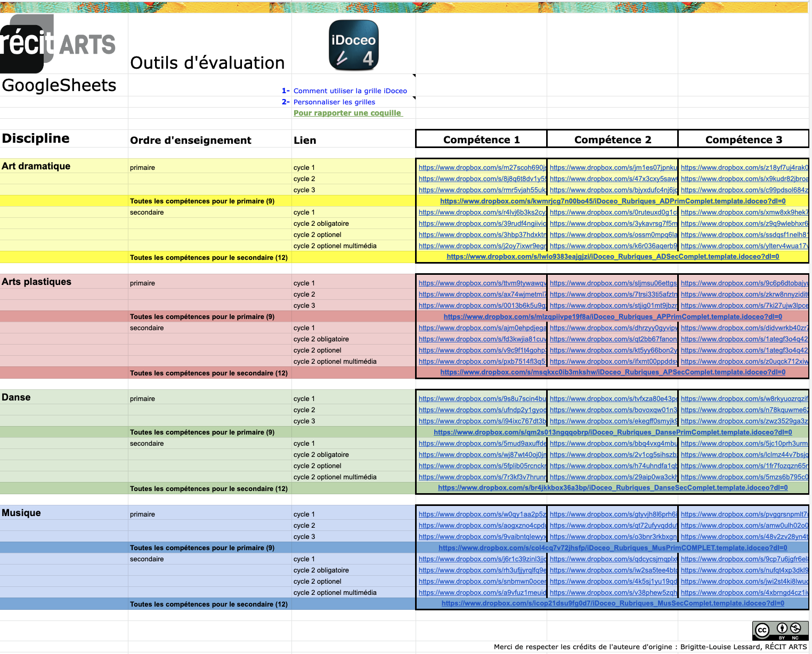Open Arts plastiques secondaire cycle 2 optionel Compétence 2 link
This screenshot has height=654, width=812.
click(x=613, y=350)
